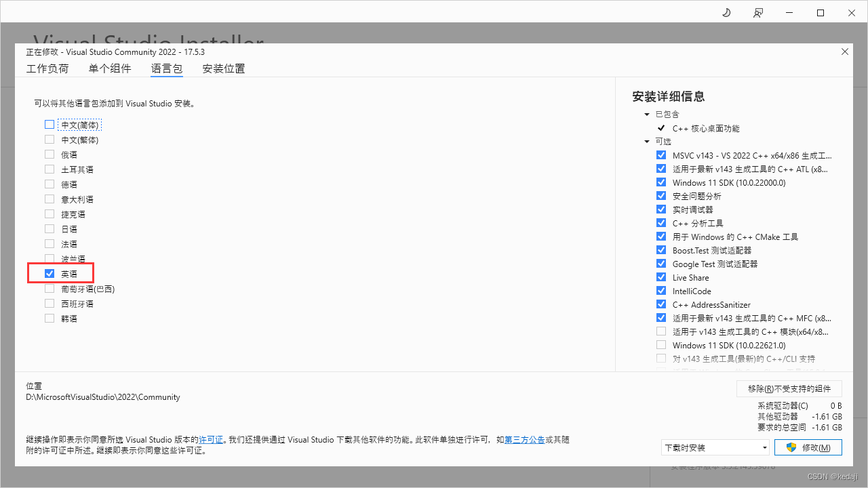
Task: Uncheck MSVC v143 build tools option
Action: click(x=661, y=155)
